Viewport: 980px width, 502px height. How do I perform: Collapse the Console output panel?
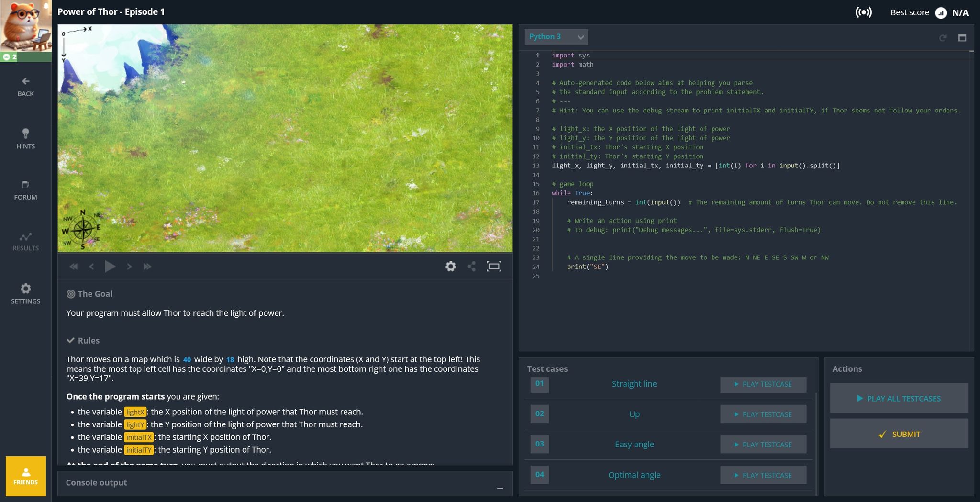(x=500, y=489)
